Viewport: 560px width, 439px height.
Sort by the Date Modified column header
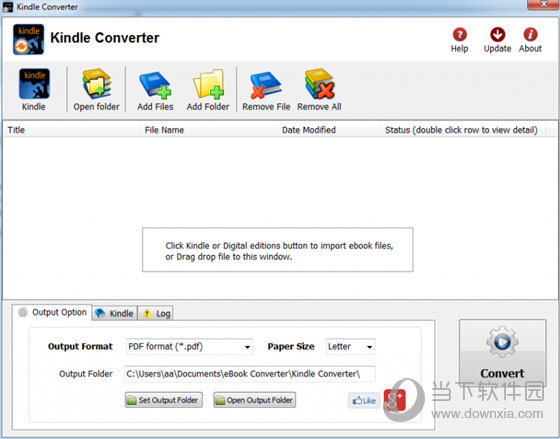coord(329,130)
